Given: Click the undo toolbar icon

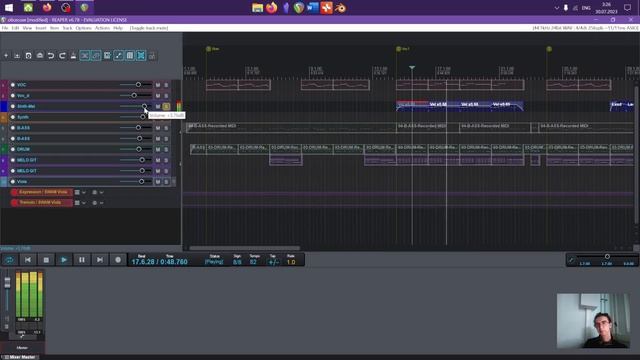Looking at the screenshot, I should click(51, 56).
